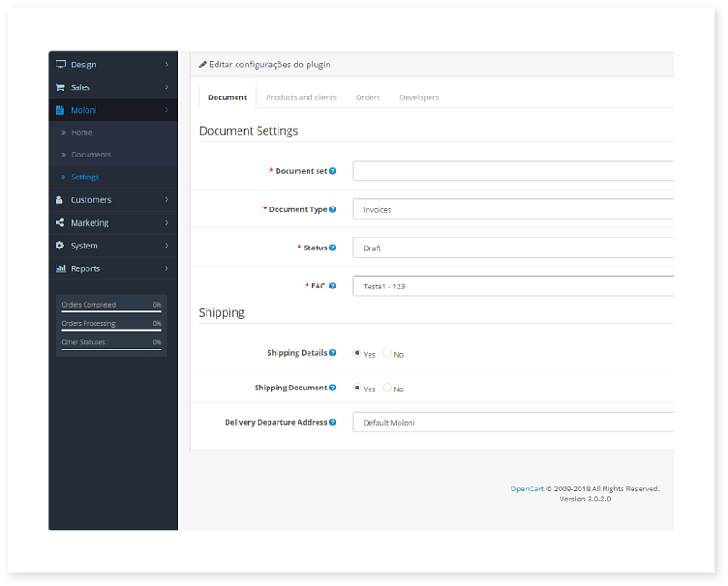Expand the Sales menu chevron
Viewport: 728px width, 586px height.
pyautogui.click(x=167, y=86)
